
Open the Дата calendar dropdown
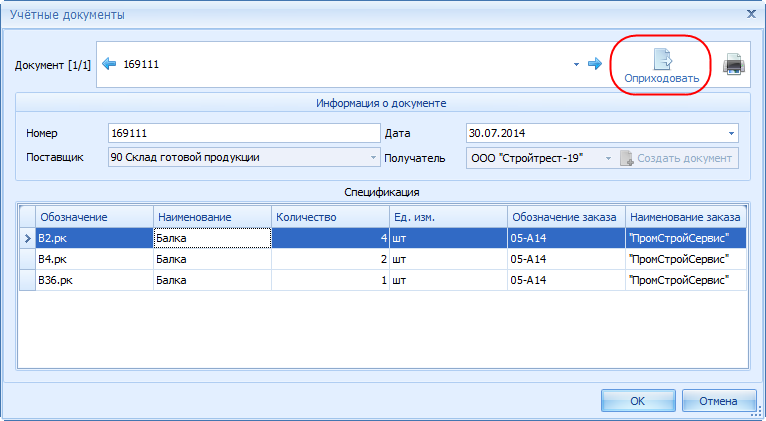tap(731, 133)
